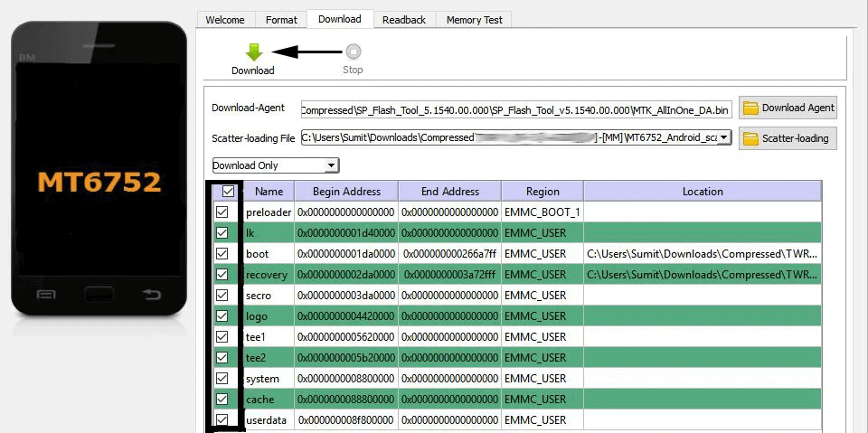Sort by the Begin Address column header

[346, 192]
